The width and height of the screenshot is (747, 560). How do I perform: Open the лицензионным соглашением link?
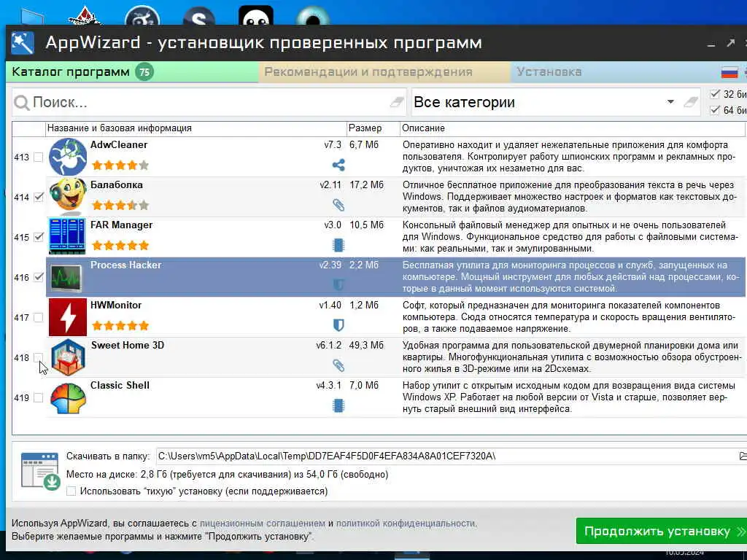tap(263, 524)
